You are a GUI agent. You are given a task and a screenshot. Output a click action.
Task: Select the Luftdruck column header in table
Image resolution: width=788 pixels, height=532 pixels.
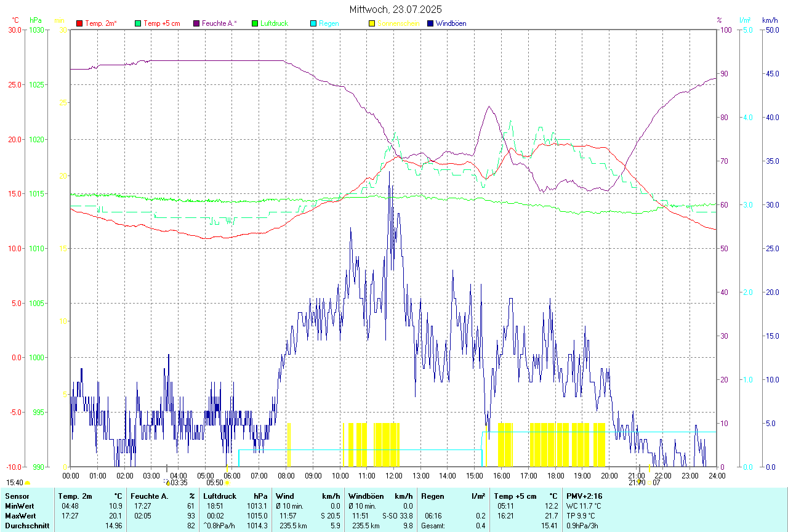220,496
